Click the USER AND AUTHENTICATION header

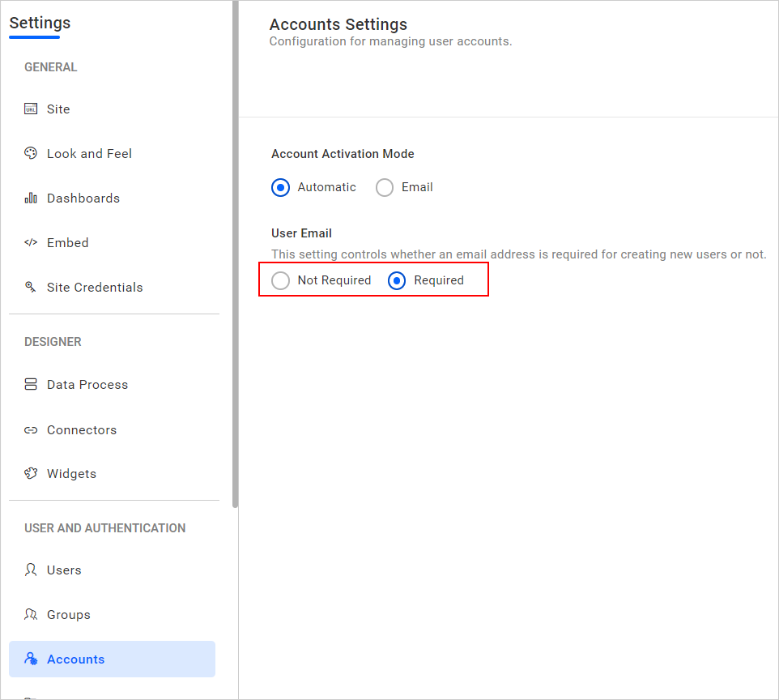tap(104, 528)
